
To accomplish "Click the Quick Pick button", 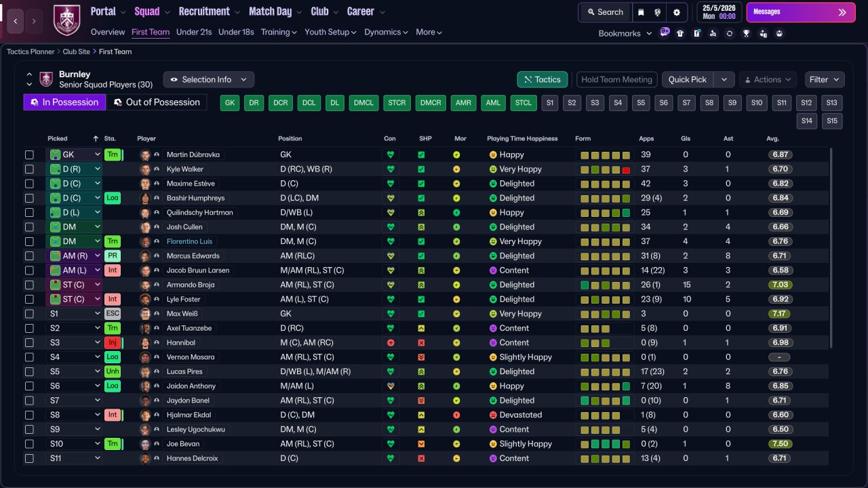I will click(688, 79).
